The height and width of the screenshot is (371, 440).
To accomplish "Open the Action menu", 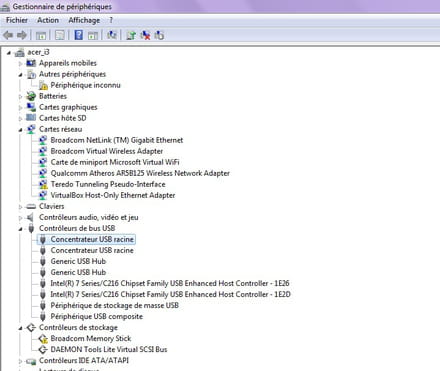I will coord(48,20).
